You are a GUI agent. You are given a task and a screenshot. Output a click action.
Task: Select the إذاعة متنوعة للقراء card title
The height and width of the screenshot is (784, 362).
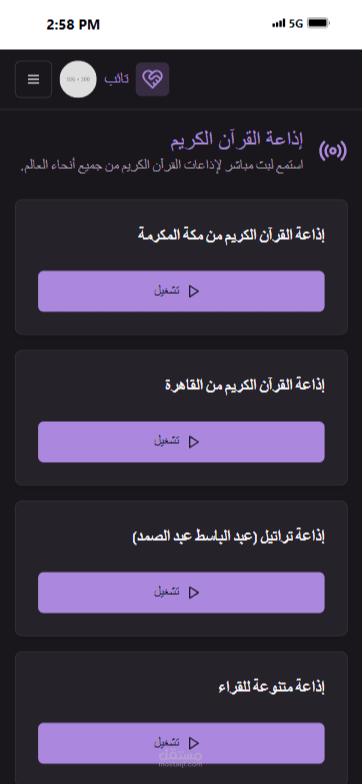point(272,687)
